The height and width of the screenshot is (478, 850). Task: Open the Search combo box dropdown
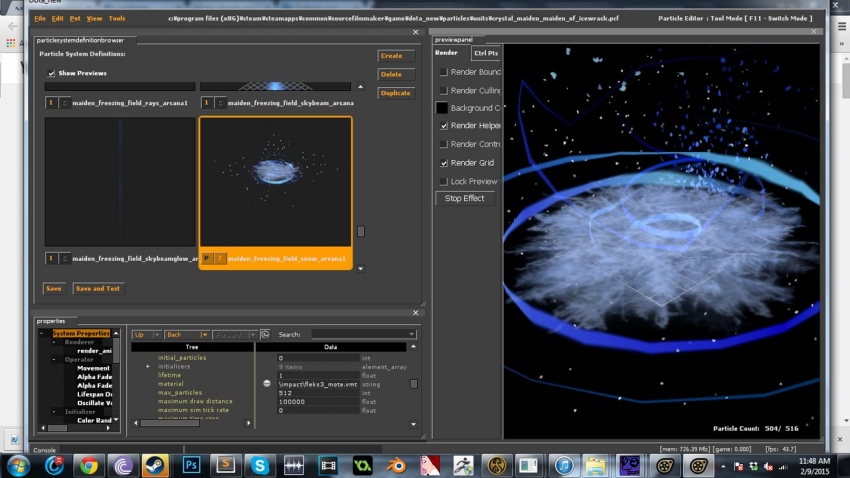[x=411, y=334]
